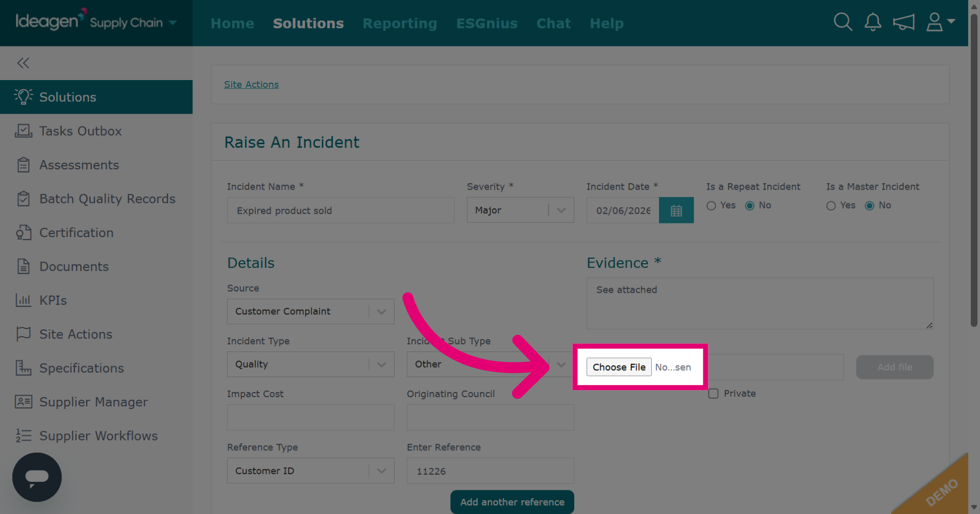
Task: Click Add another reference button
Action: pos(512,502)
